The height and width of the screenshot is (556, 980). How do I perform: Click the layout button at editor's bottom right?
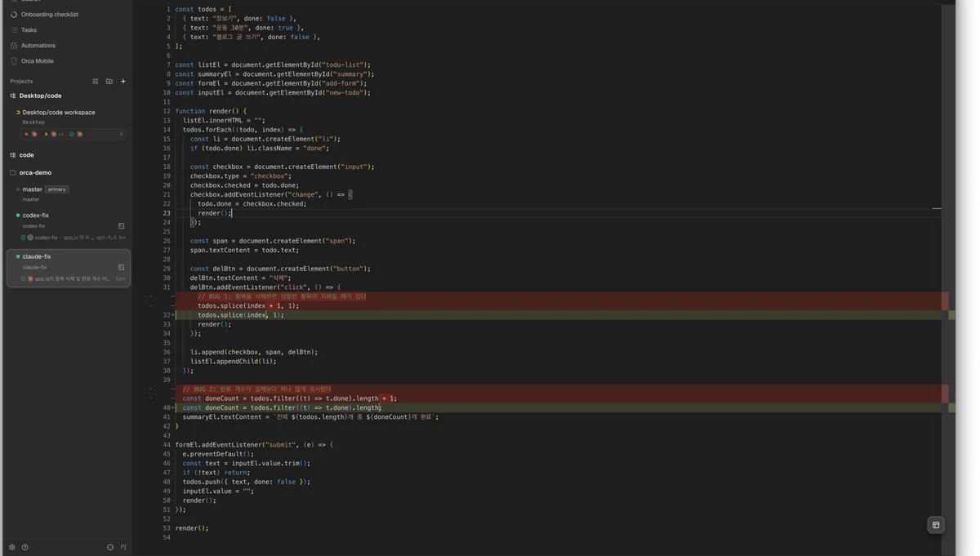point(936,525)
